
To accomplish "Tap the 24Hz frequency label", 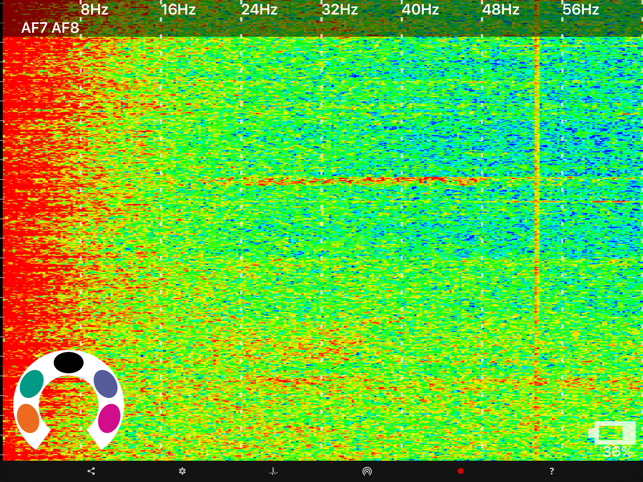I will click(259, 9).
